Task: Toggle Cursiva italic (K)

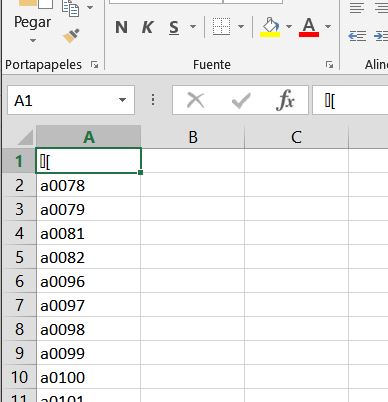Action: coord(147,27)
